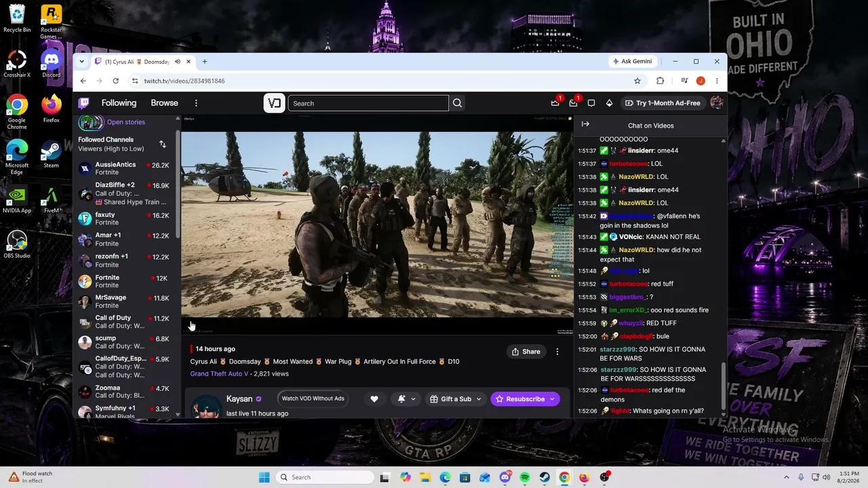Open Kaysan's channel name link

point(239,399)
